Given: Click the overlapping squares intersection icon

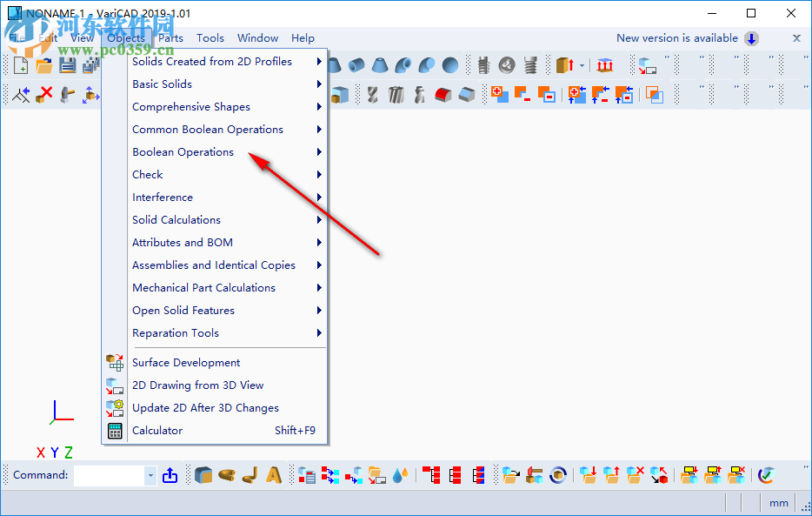Looking at the screenshot, I should pos(655,94).
